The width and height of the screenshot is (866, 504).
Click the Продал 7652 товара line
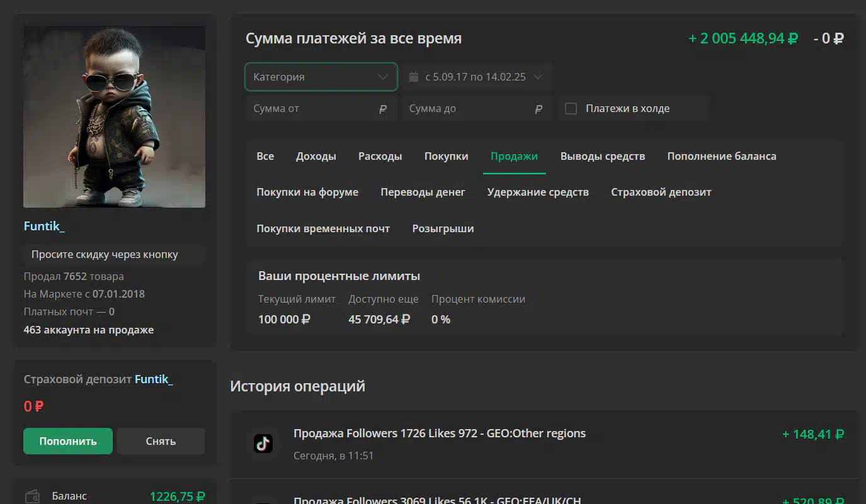click(74, 276)
